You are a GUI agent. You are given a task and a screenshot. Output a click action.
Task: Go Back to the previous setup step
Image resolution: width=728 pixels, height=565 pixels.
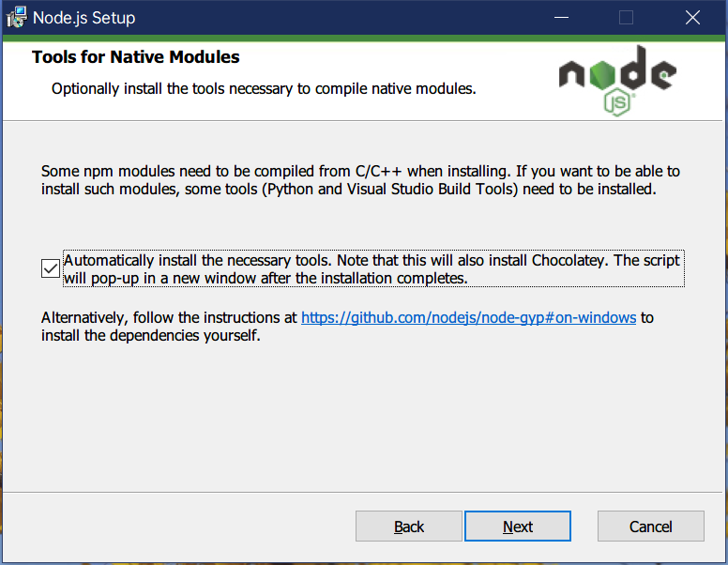[x=409, y=527]
